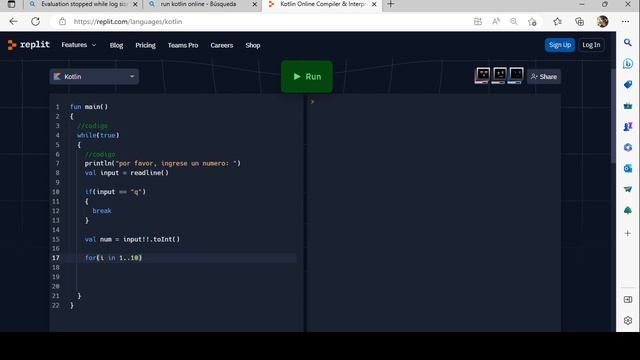Go to the Pricing page
Viewport: 640px width, 360px height.
145,45
